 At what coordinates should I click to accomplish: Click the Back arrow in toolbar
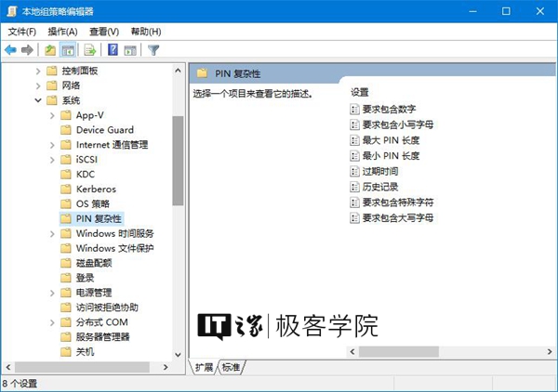pyautogui.click(x=10, y=50)
